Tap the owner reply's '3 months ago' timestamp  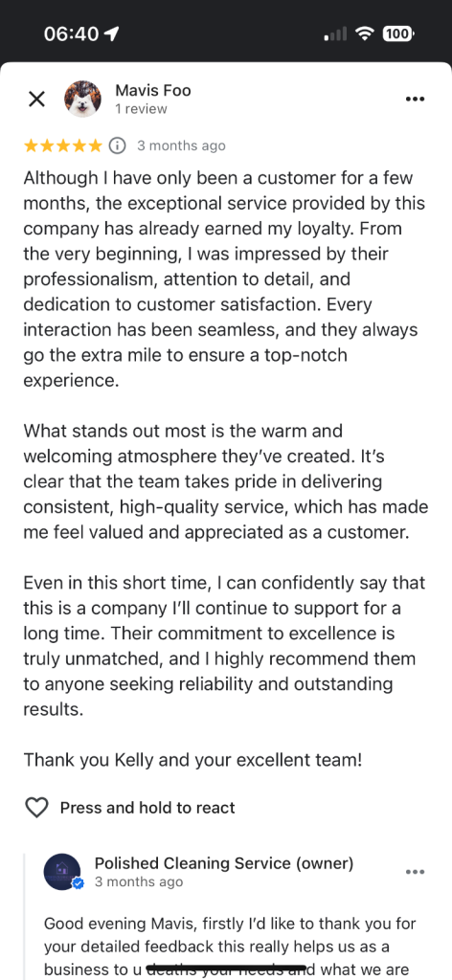[139, 881]
